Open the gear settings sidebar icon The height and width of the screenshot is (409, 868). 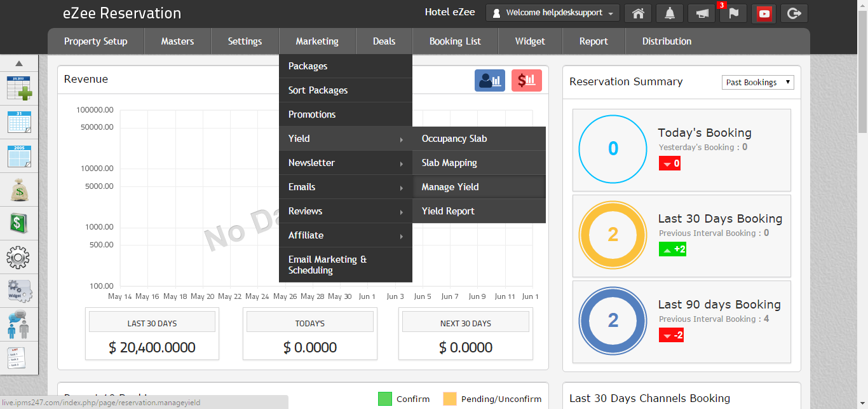pos(18,257)
